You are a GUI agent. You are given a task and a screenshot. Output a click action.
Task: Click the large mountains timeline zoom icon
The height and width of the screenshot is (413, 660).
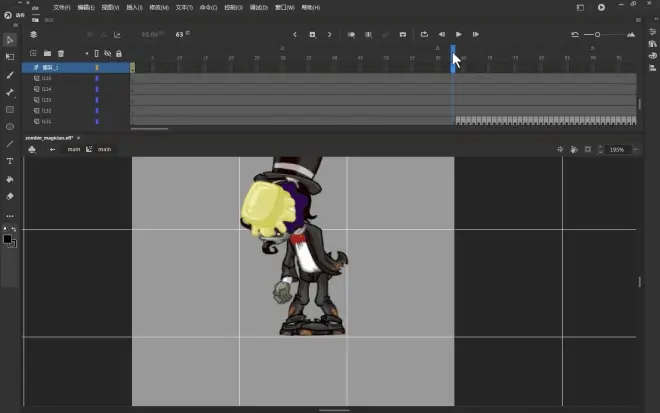[631, 35]
